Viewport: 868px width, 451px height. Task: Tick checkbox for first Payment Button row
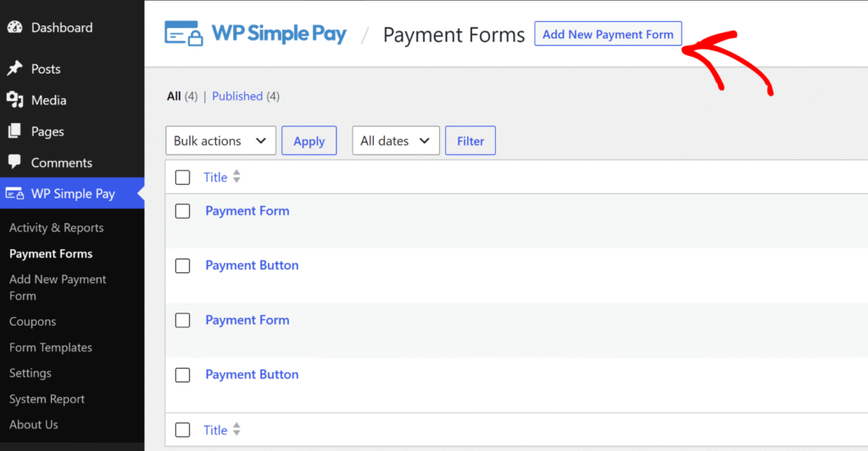[183, 265]
